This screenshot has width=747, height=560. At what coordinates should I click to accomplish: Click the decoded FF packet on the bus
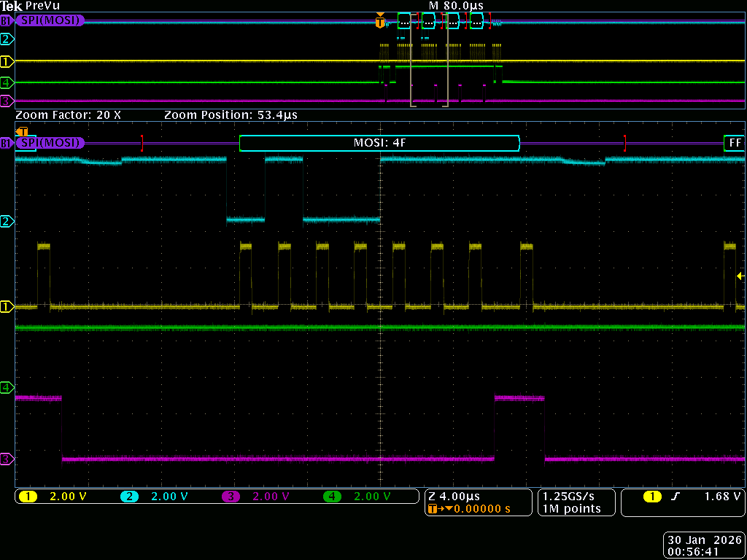734,143
